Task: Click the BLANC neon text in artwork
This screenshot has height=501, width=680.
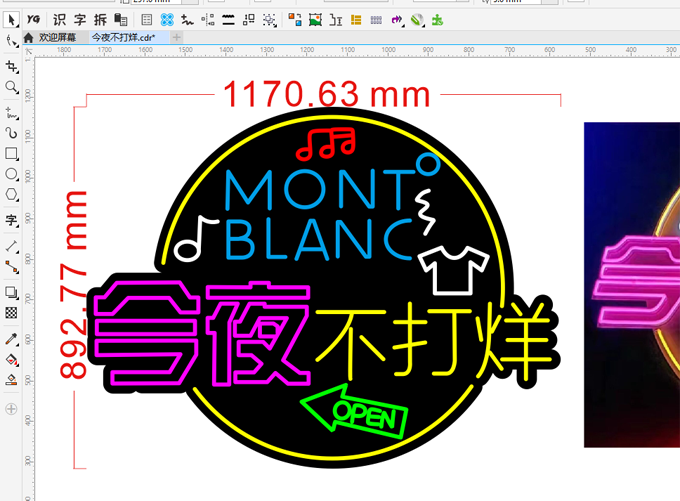Action: (x=319, y=239)
